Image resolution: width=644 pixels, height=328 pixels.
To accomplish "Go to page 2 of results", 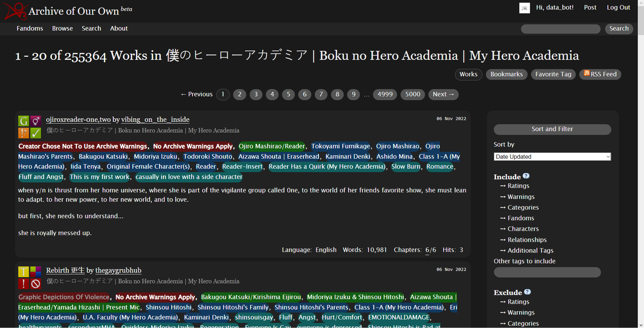I will pyautogui.click(x=239, y=94).
